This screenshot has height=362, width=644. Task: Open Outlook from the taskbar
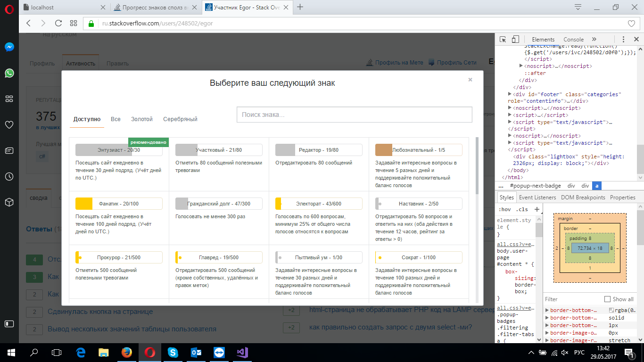pyautogui.click(x=196, y=352)
